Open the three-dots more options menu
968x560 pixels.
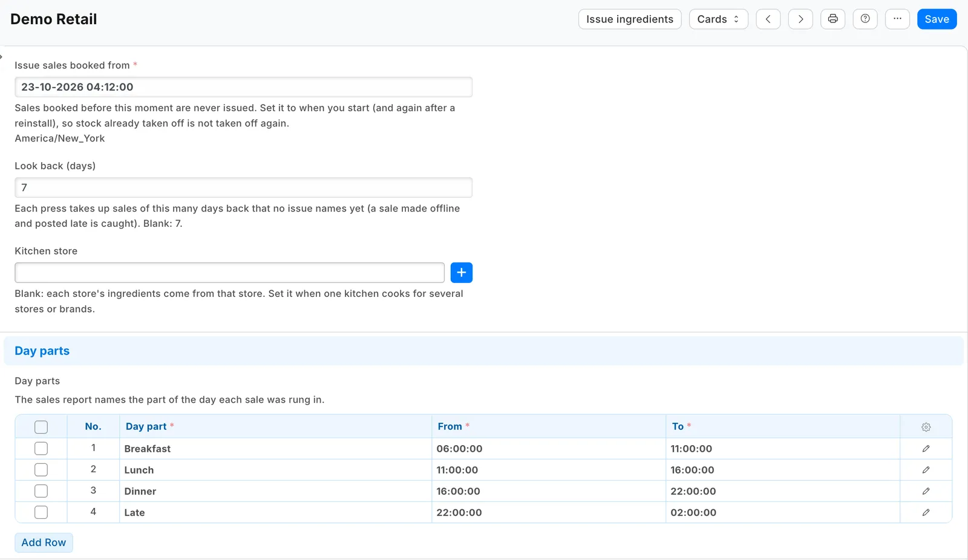click(897, 19)
